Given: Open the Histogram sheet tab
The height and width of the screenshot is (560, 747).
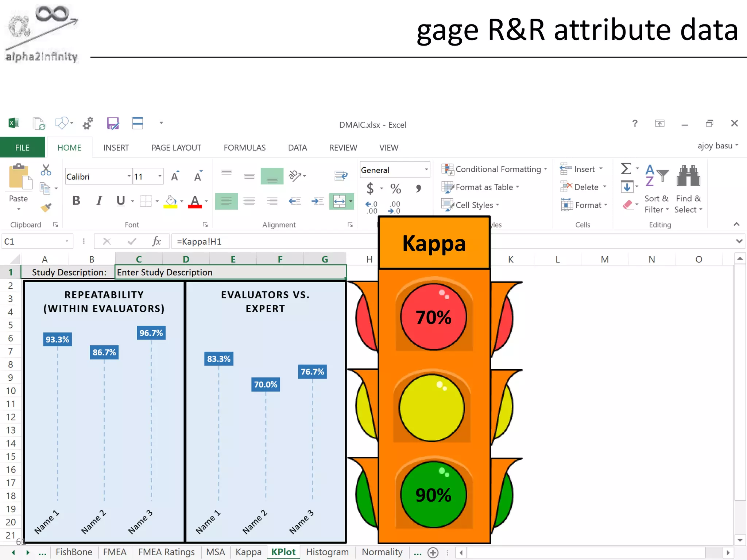Looking at the screenshot, I should (327, 552).
